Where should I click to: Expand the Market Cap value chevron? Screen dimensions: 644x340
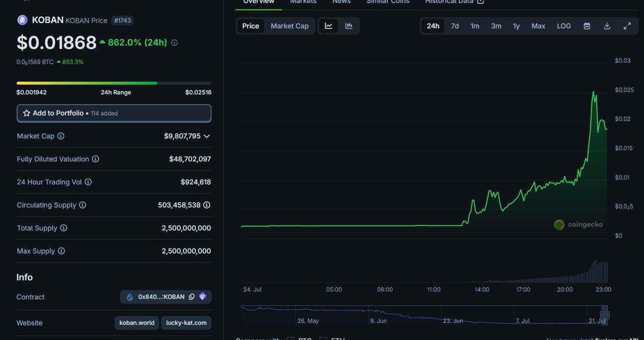click(207, 136)
